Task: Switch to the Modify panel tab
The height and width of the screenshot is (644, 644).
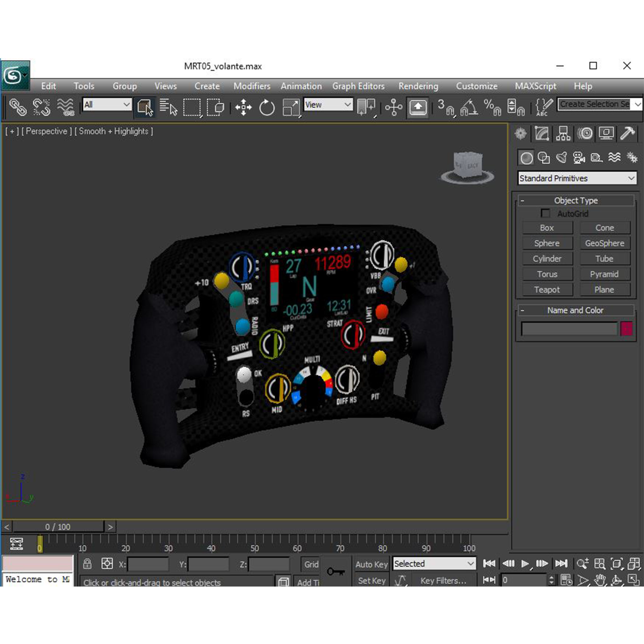Action: 542,134
